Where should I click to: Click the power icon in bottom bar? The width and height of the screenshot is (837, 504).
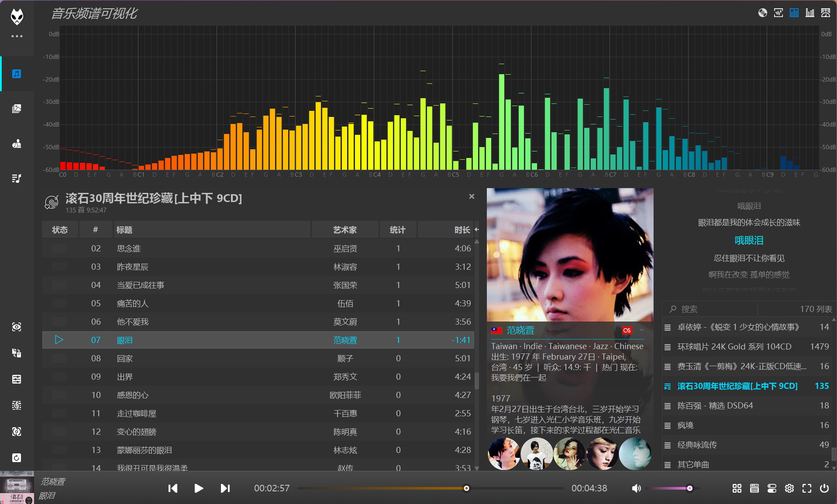(x=824, y=488)
